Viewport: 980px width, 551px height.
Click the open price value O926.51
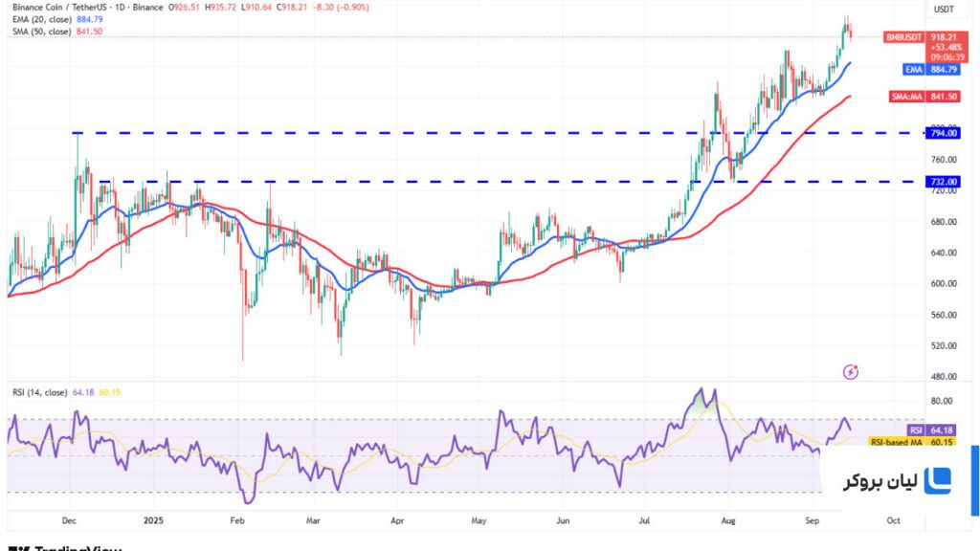[185, 8]
